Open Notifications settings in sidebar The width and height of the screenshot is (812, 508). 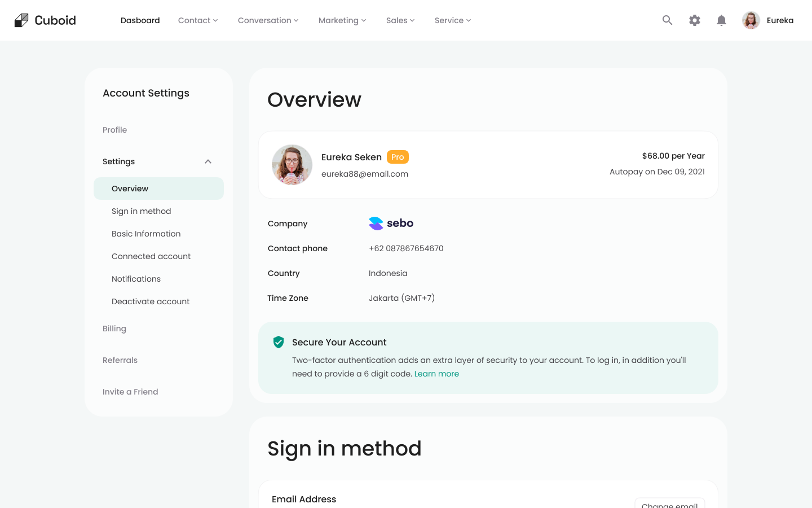(x=136, y=279)
